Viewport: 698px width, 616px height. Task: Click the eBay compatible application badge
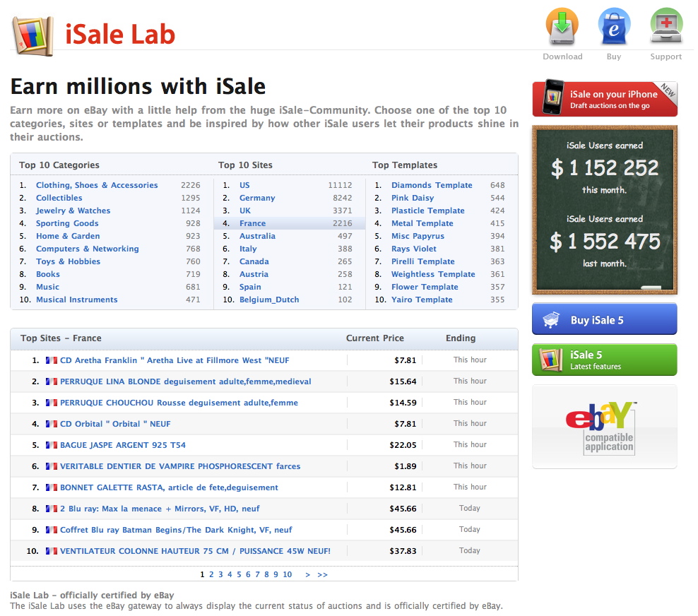[x=605, y=427]
